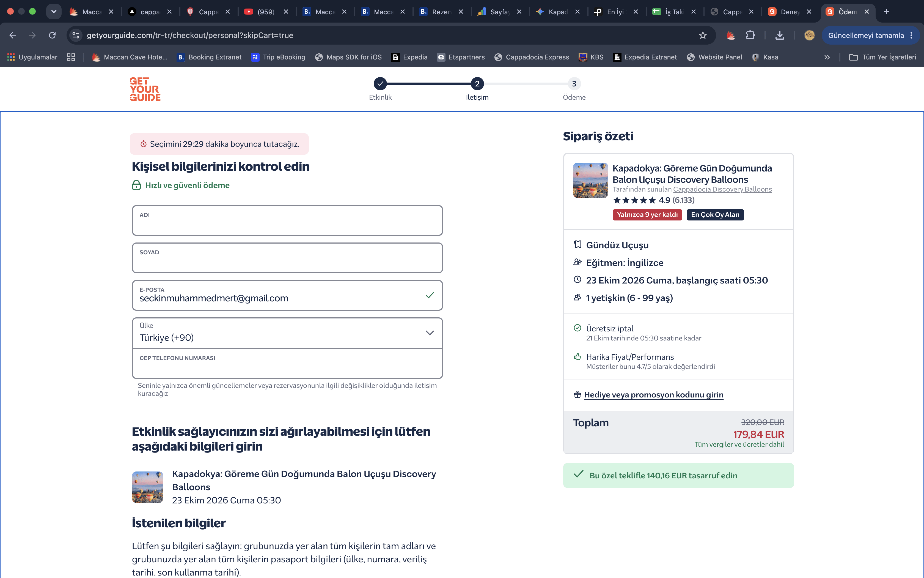Open Tüm Yer İşaretleri folder
Image resolution: width=924 pixels, height=578 pixels.
(882, 57)
